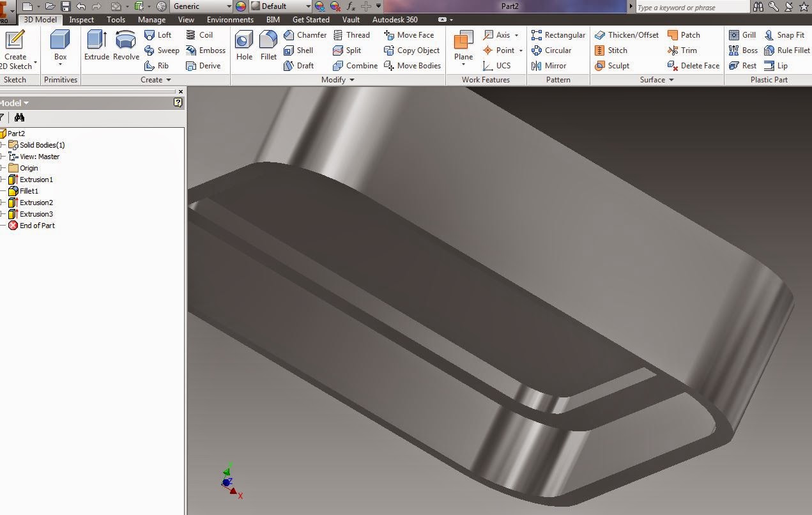Open the browser Find binoculars icon
Viewport: 812px width, 515px height.
(x=19, y=118)
